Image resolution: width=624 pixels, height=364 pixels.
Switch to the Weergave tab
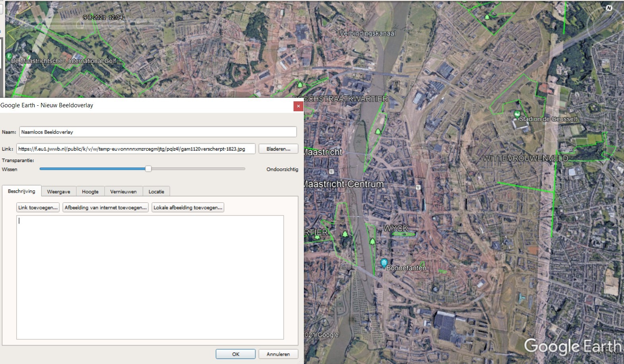pos(58,192)
